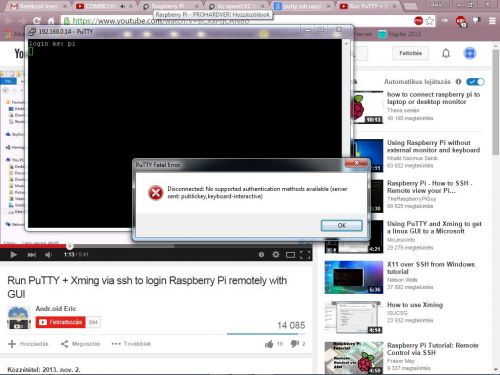Image resolution: width=500 pixels, height=375 pixels.
Task: Click the Megosztás share button
Action: pyautogui.click(x=80, y=344)
